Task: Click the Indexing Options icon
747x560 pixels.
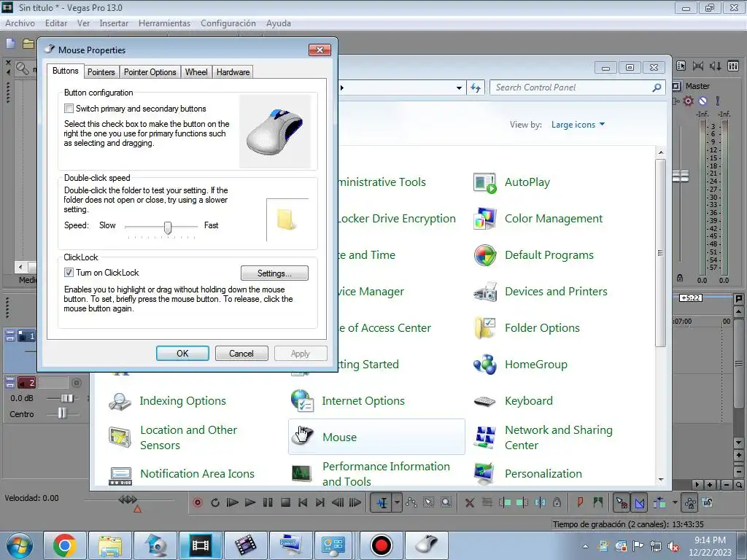Action: [120, 401]
